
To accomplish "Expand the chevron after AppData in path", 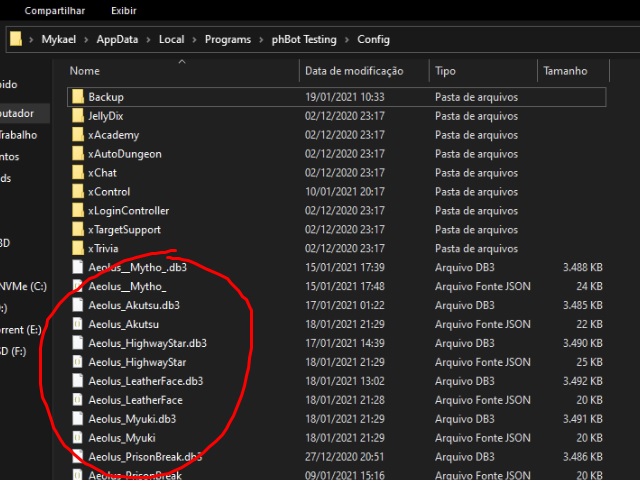I will pyautogui.click(x=149, y=40).
